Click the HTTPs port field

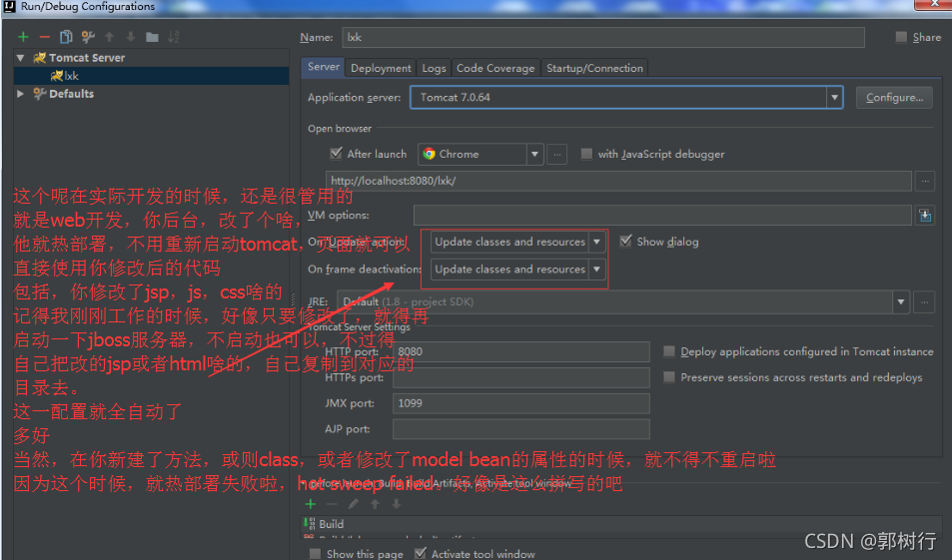point(520,377)
